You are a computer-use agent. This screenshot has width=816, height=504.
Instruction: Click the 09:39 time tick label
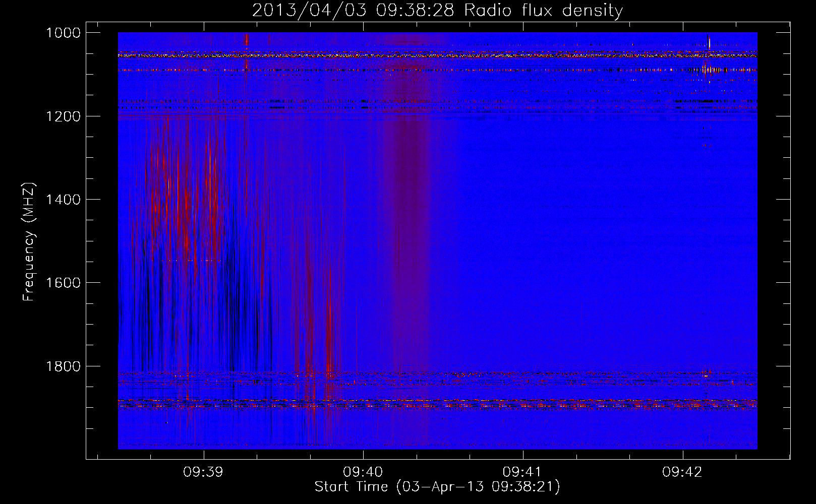pyautogui.click(x=203, y=472)
